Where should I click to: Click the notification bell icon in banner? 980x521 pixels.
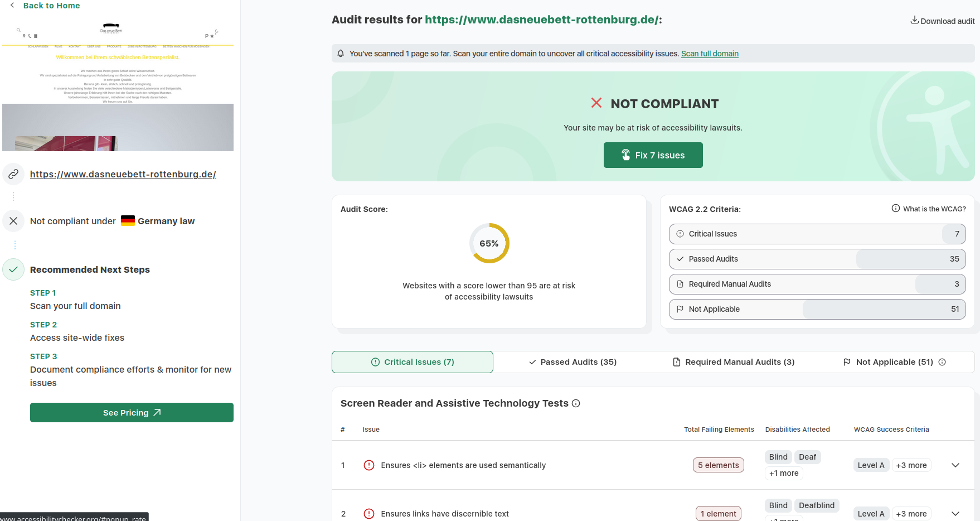[341, 54]
